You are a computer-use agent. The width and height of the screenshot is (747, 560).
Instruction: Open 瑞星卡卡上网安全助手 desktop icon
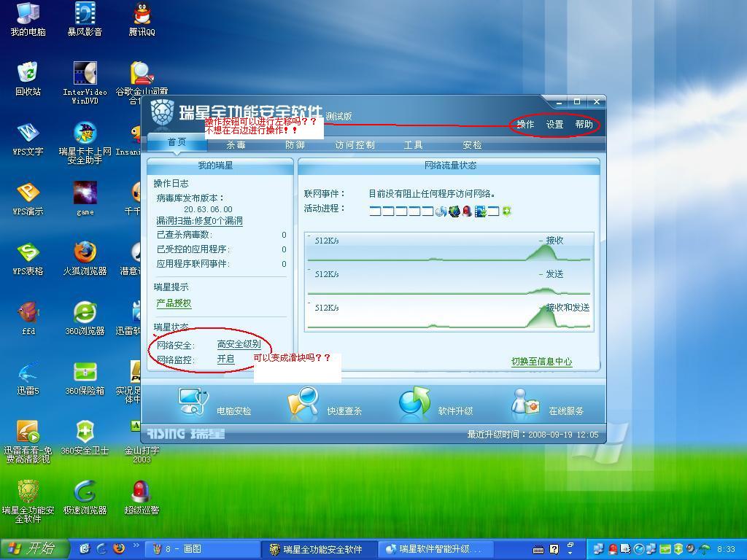pos(85,143)
